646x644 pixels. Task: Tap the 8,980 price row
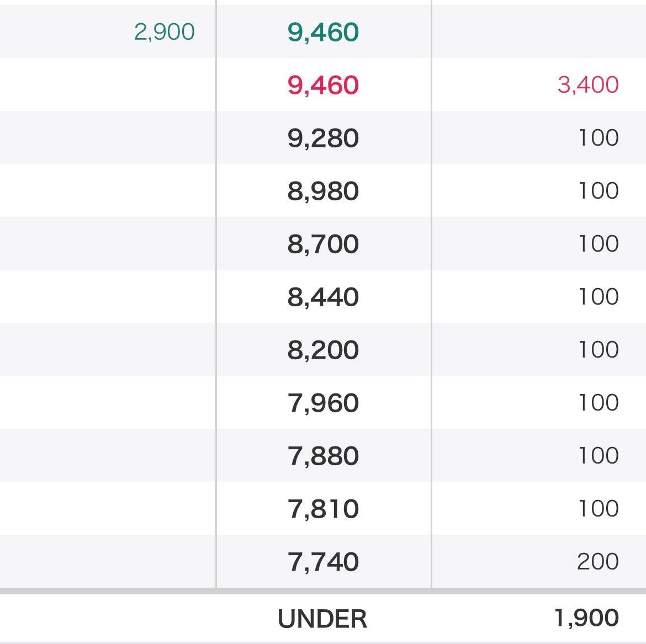(323, 191)
